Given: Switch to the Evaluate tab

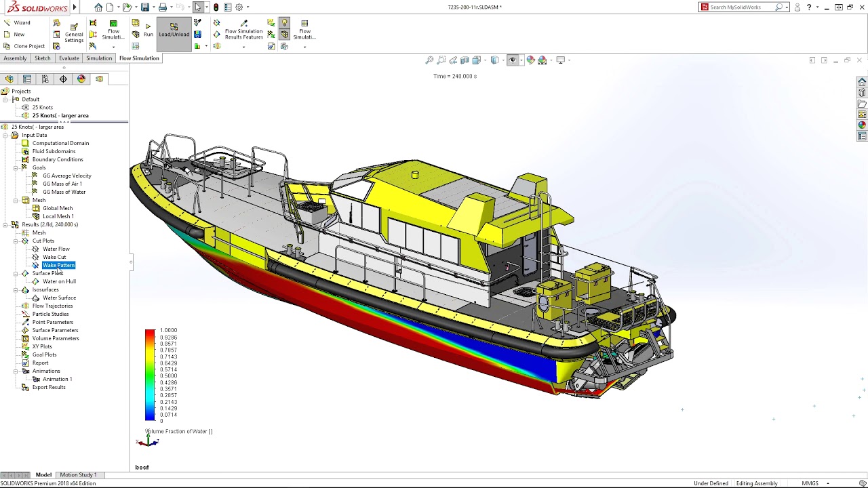Looking at the screenshot, I should click(x=69, y=58).
